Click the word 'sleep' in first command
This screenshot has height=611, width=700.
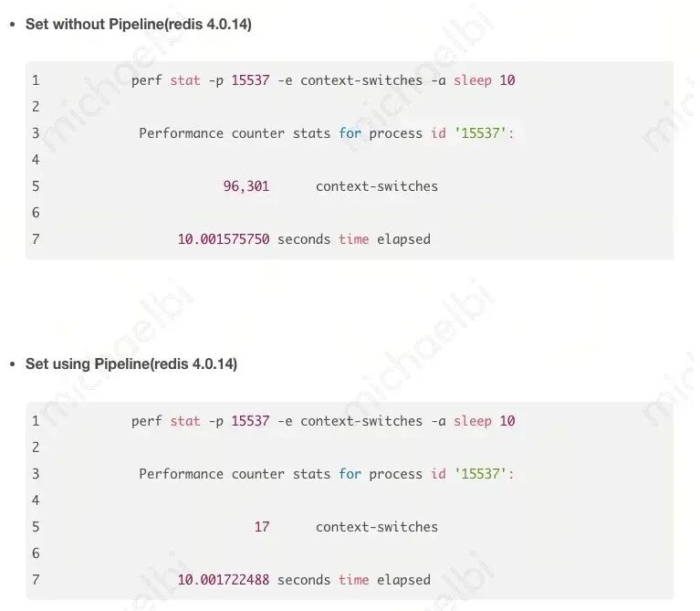473,81
